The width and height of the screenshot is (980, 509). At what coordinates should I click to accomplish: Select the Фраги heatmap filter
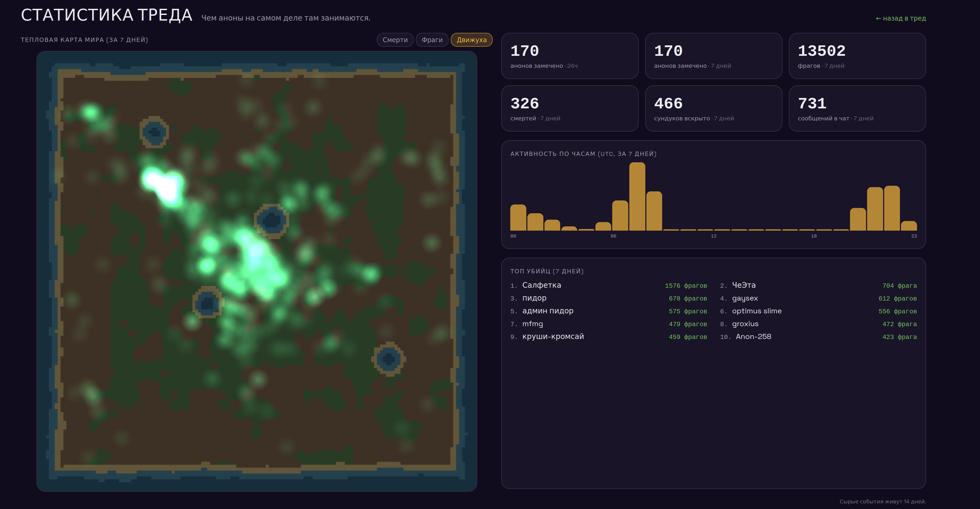432,40
